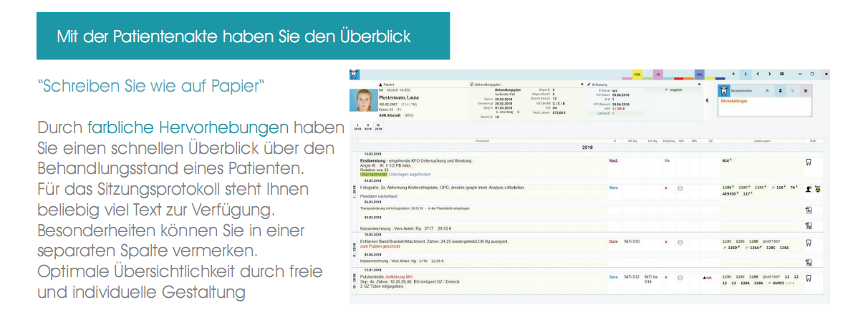Click the green plus add icon
Screen dimensions: 868x315
[733, 74]
